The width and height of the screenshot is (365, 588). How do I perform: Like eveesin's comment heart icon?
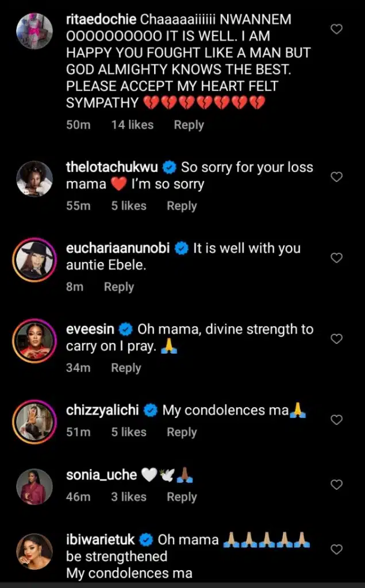click(x=337, y=339)
